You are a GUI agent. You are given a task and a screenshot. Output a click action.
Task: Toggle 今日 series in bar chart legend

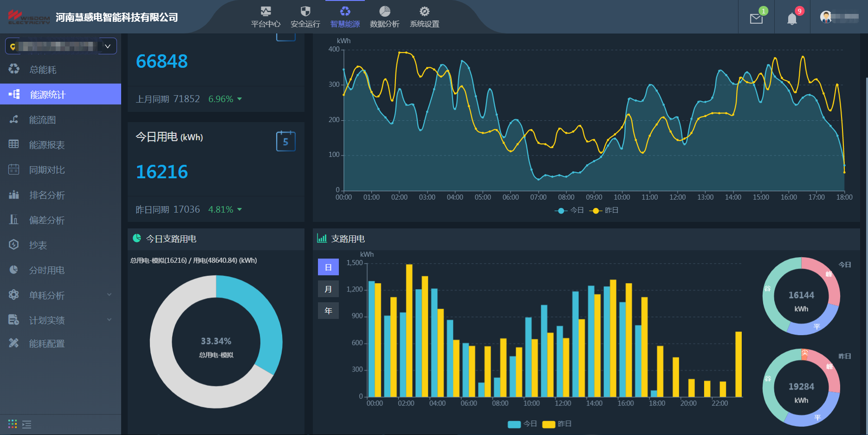(522, 424)
